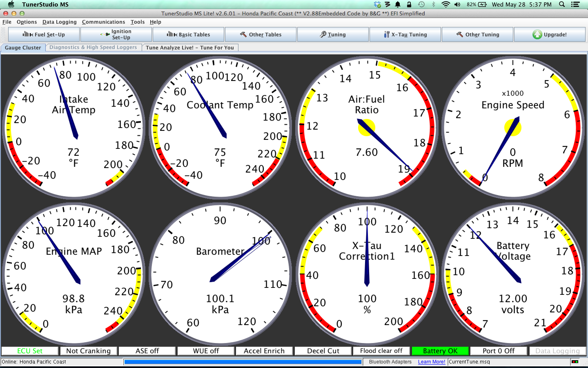
Task: Open the Help menu
Action: pyautogui.click(x=155, y=22)
